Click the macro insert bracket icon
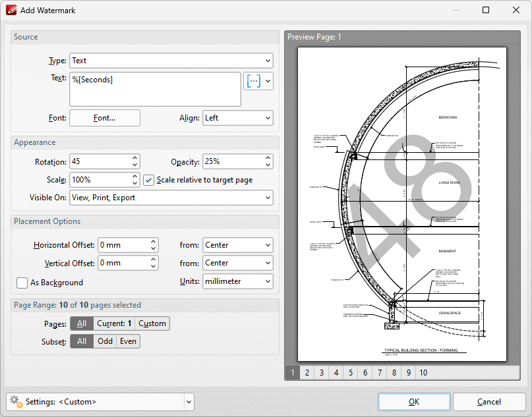 [x=254, y=81]
